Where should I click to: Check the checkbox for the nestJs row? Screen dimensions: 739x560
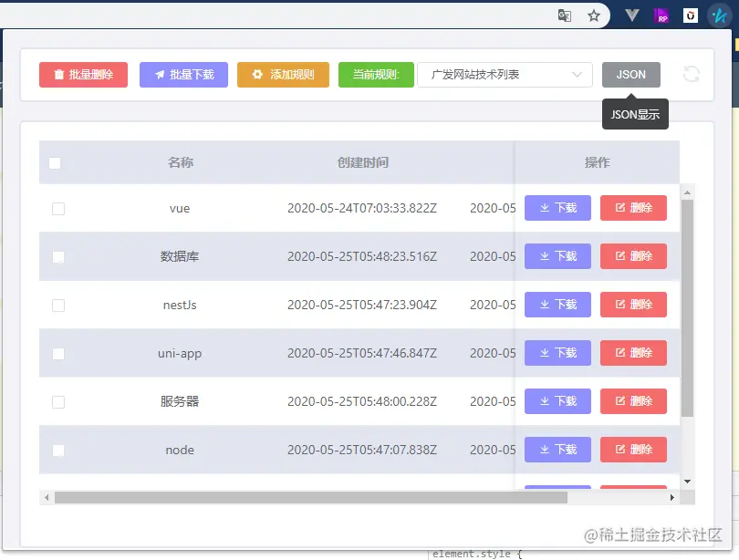[58, 306]
